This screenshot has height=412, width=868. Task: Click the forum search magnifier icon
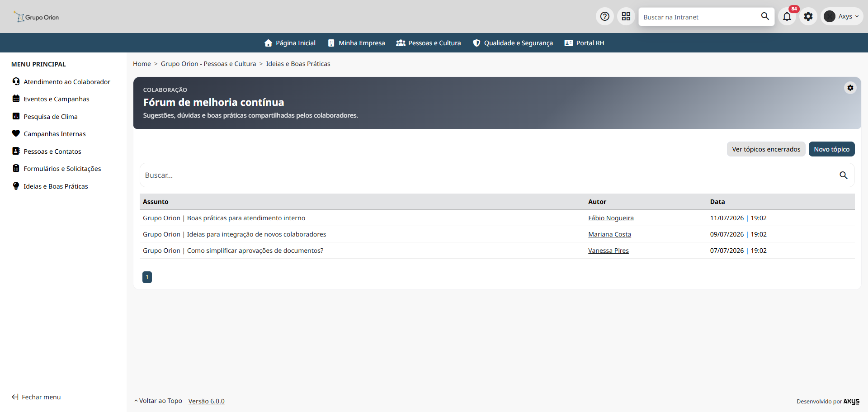(x=844, y=175)
